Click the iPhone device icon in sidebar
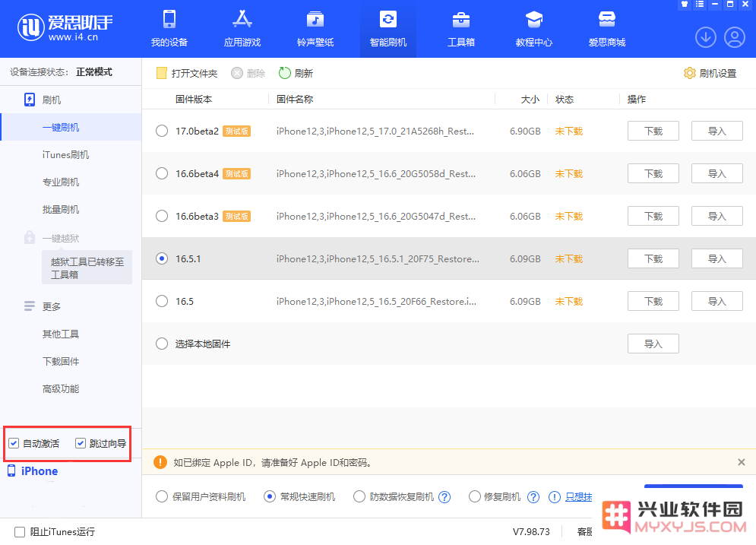The width and height of the screenshot is (756, 545). click(x=11, y=471)
